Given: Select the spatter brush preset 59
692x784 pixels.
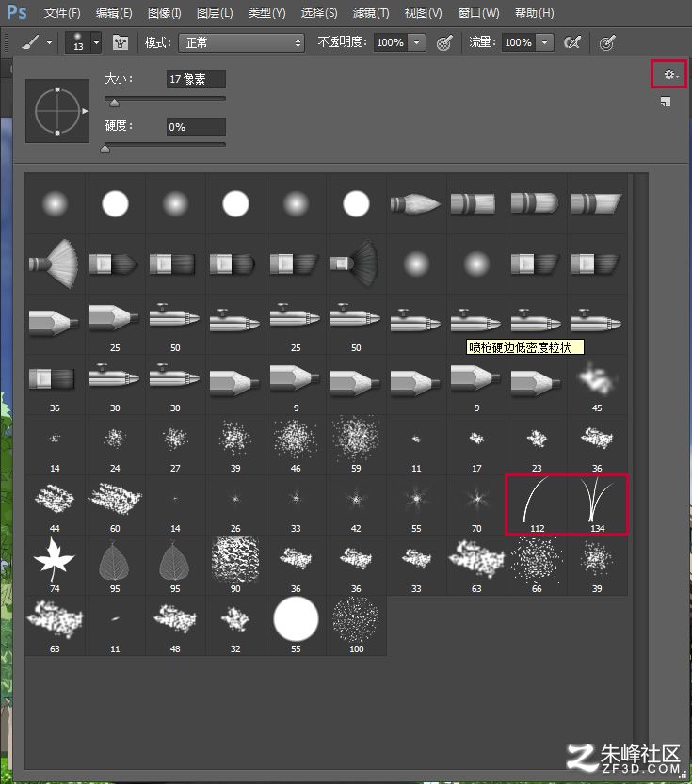Looking at the screenshot, I should (x=356, y=444).
